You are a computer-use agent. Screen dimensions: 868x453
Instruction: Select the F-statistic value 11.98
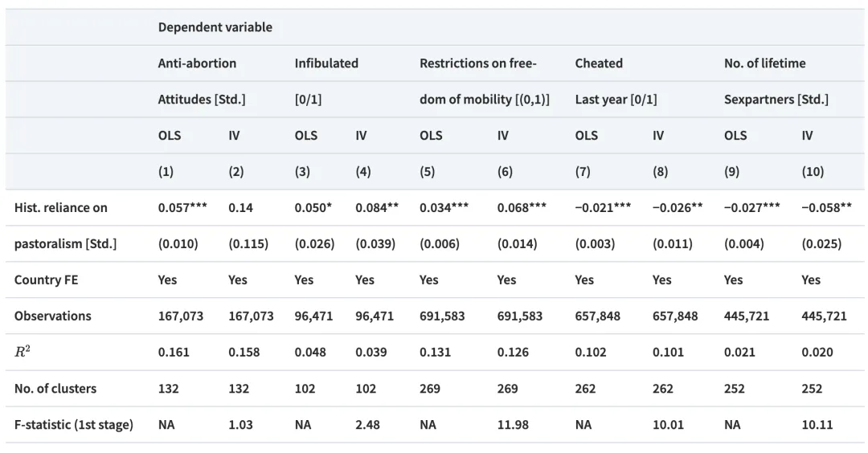pos(513,425)
